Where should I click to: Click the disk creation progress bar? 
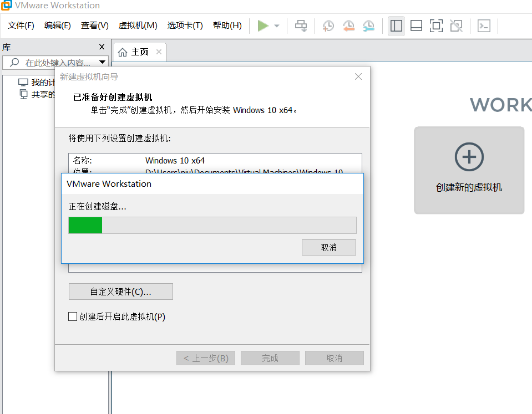212,225
